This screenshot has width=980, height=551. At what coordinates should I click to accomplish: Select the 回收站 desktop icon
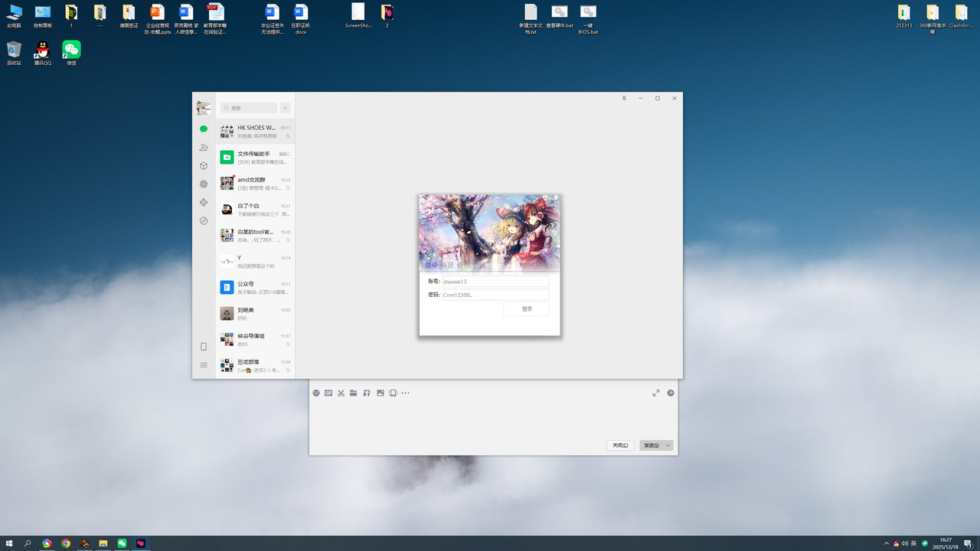tap(14, 54)
